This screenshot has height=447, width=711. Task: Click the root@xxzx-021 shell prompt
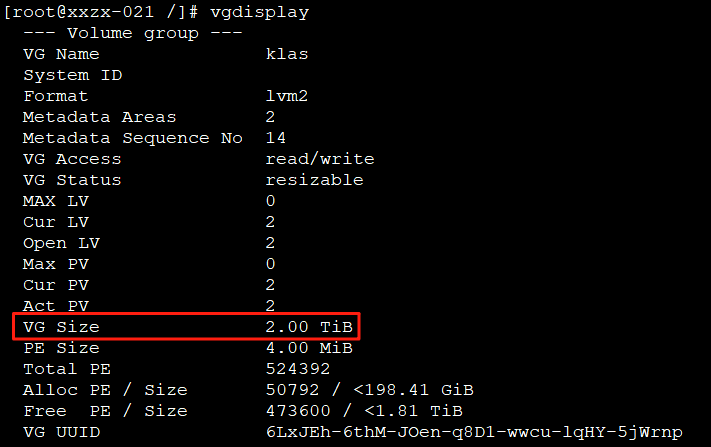click(x=101, y=12)
